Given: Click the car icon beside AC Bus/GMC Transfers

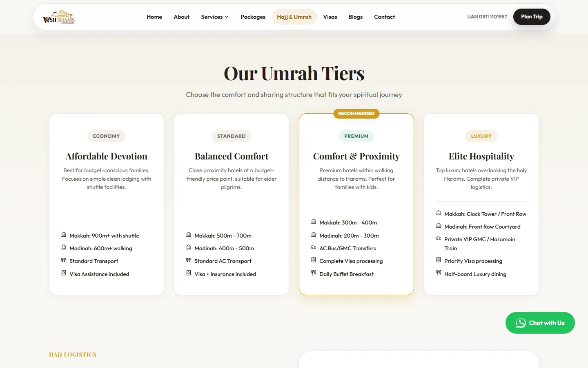Looking at the screenshot, I should point(314,247).
